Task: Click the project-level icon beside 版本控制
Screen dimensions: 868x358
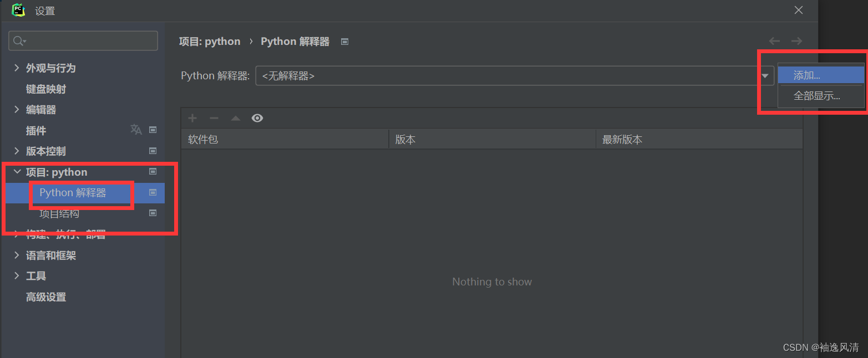Action: pyautogui.click(x=153, y=150)
